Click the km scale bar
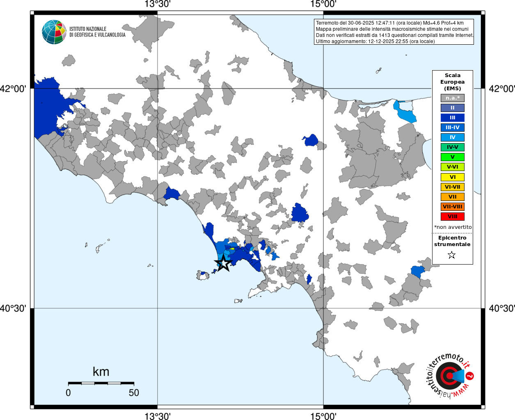 click(101, 383)
